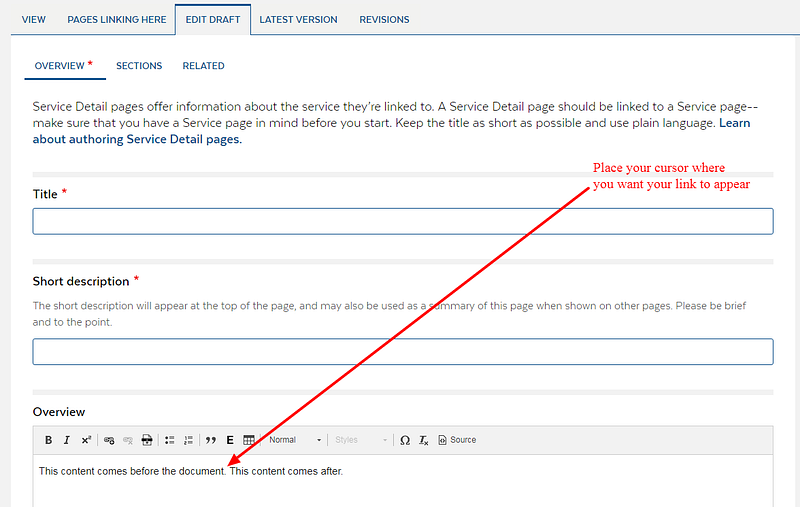Click the 'Short description' field label
This screenshot has height=507, width=800.
tap(81, 282)
